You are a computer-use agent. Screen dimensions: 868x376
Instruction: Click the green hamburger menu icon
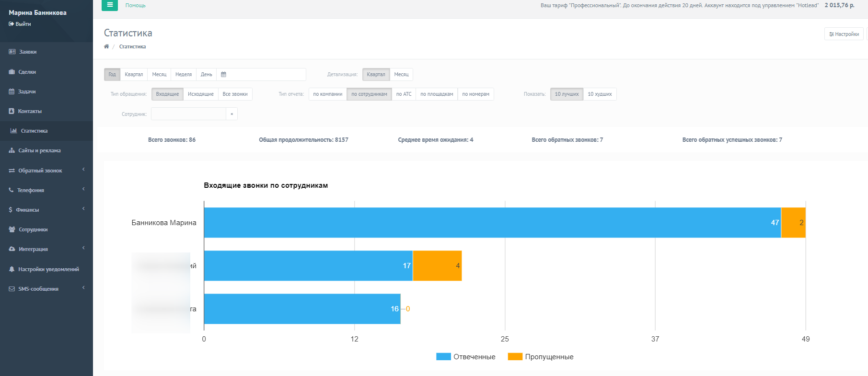(109, 5)
